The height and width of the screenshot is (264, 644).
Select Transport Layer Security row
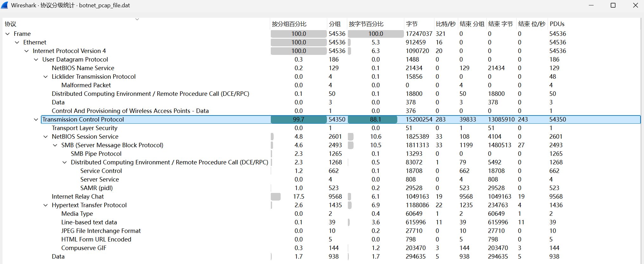tap(322, 128)
